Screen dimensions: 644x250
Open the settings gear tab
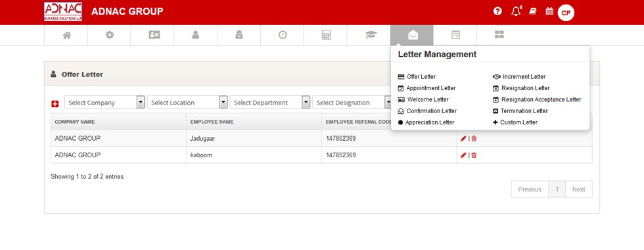[110, 36]
